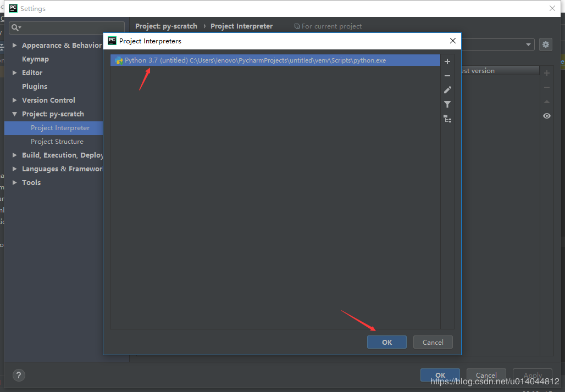This screenshot has width=565, height=392.
Task: Click Apply in the Settings window
Action: [533, 375]
